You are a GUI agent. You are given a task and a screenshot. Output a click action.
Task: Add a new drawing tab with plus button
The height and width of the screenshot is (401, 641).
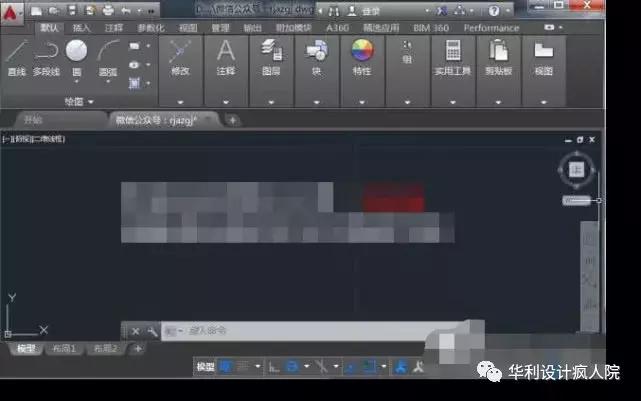click(232, 121)
